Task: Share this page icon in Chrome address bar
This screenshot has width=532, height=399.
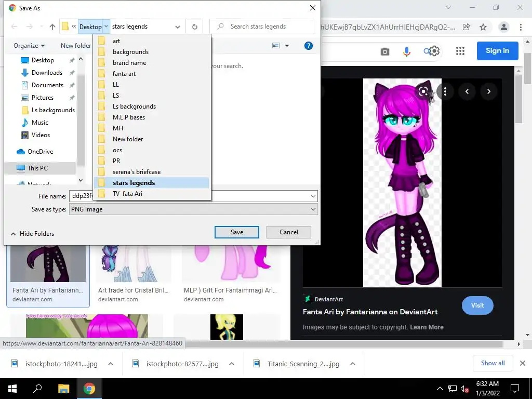Action: coord(467,27)
